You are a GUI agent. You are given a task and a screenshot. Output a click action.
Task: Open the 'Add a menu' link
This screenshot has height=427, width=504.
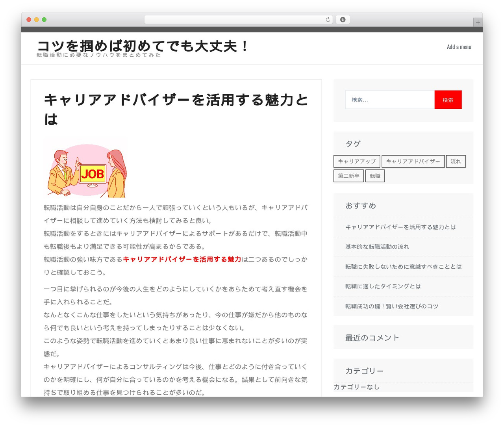pos(459,47)
